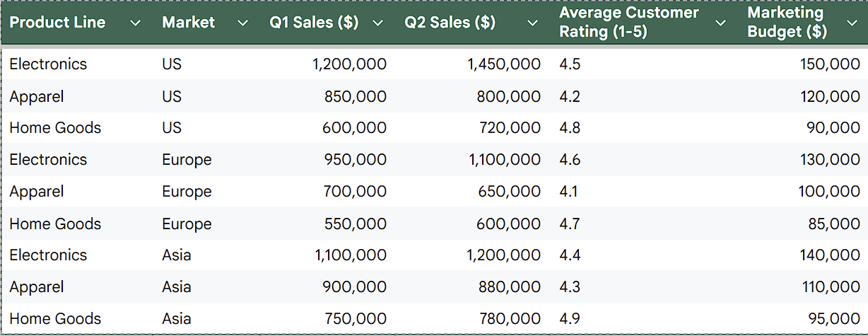Click the Apparel cell in the US row

coord(37,96)
